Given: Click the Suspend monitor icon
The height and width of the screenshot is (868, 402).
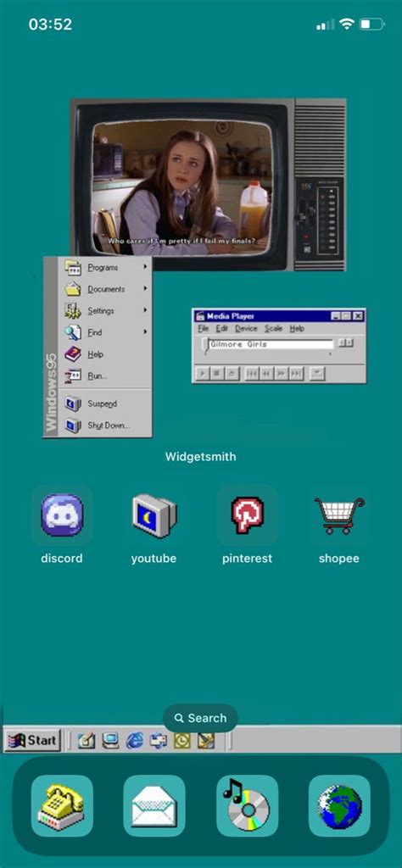Looking at the screenshot, I should click(x=73, y=403).
